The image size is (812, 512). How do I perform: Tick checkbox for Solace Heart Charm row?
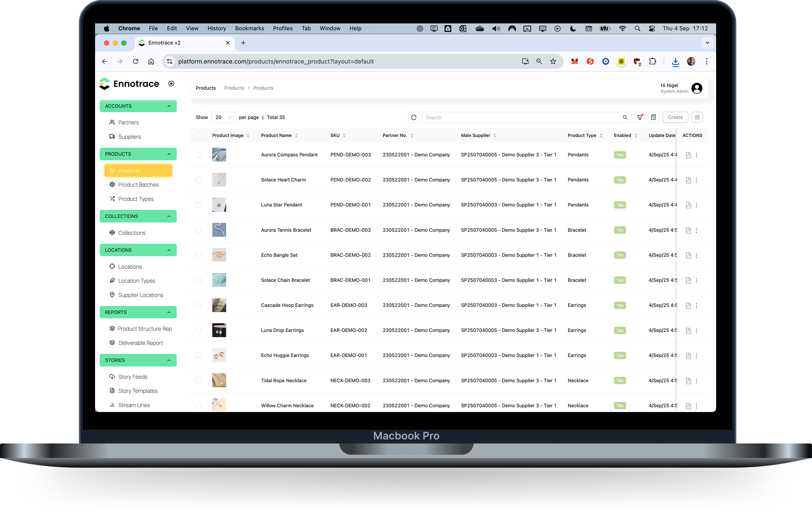(x=199, y=180)
